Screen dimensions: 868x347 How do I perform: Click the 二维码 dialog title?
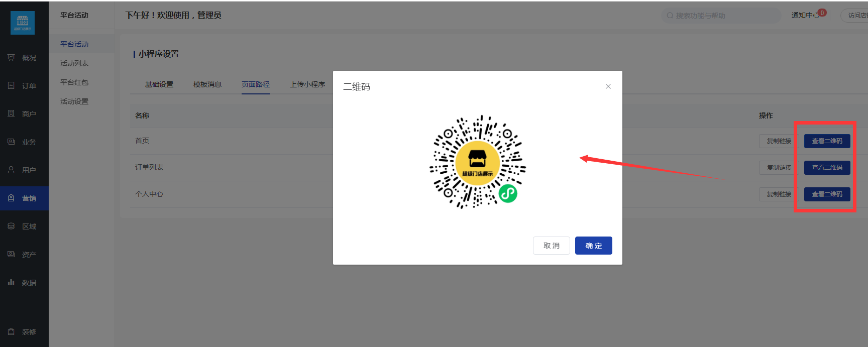(357, 87)
